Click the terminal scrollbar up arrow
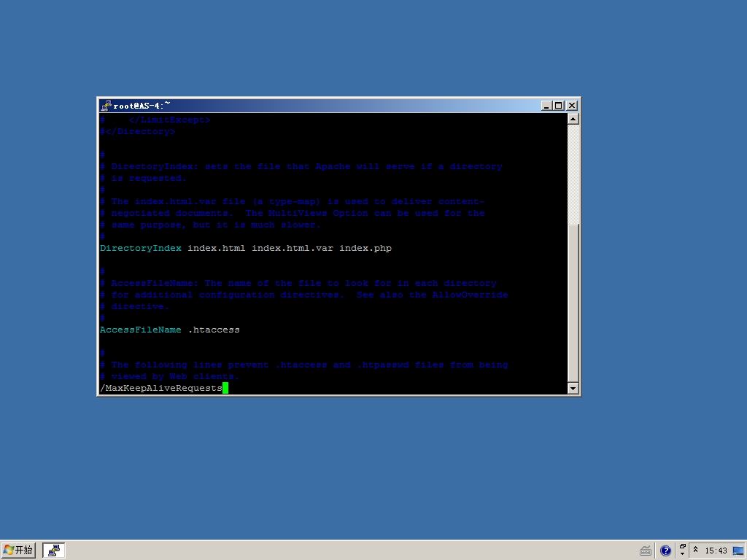The image size is (747, 560). coord(573,119)
